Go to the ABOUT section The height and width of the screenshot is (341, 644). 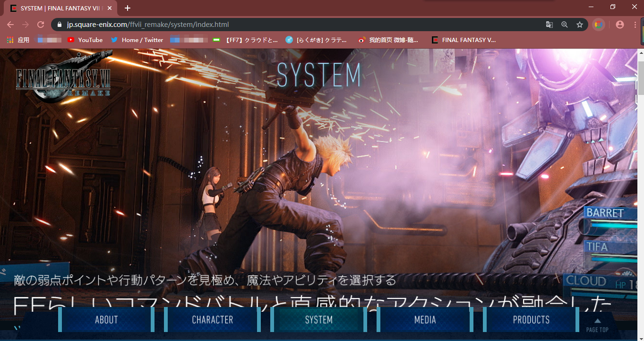tap(106, 320)
